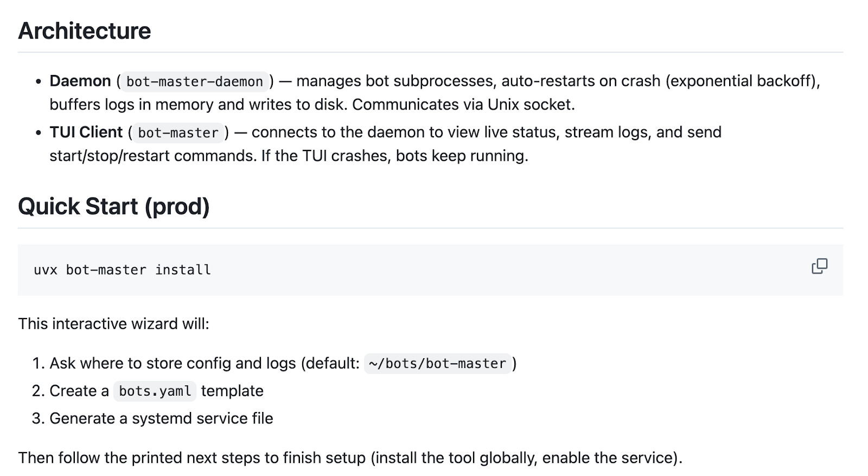The width and height of the screenshot is (868, 476).
Task: Click 'Ask where to store config' list item
Action: (283, 363)
